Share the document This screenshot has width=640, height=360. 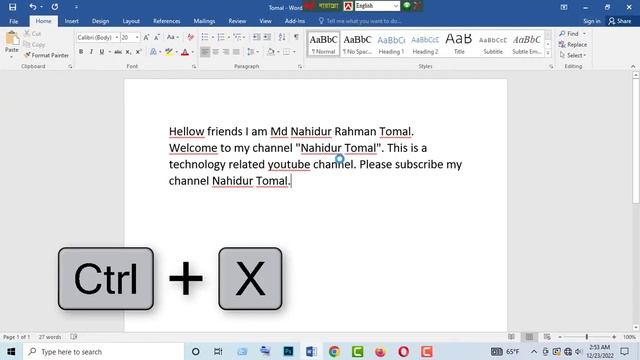[x=620, y=21]
